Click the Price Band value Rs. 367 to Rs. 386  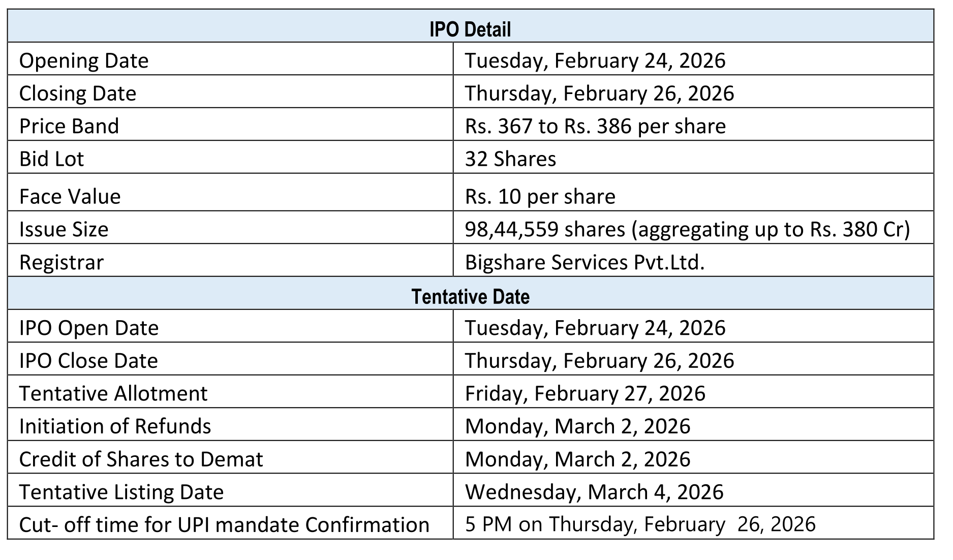595,126
